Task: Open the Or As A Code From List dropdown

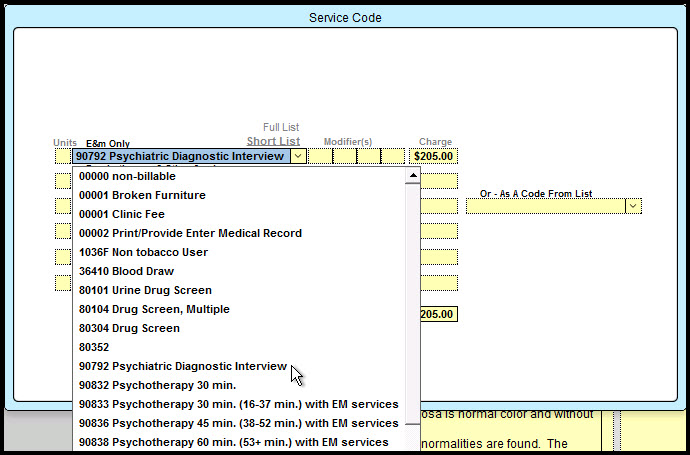Action: 633,206
